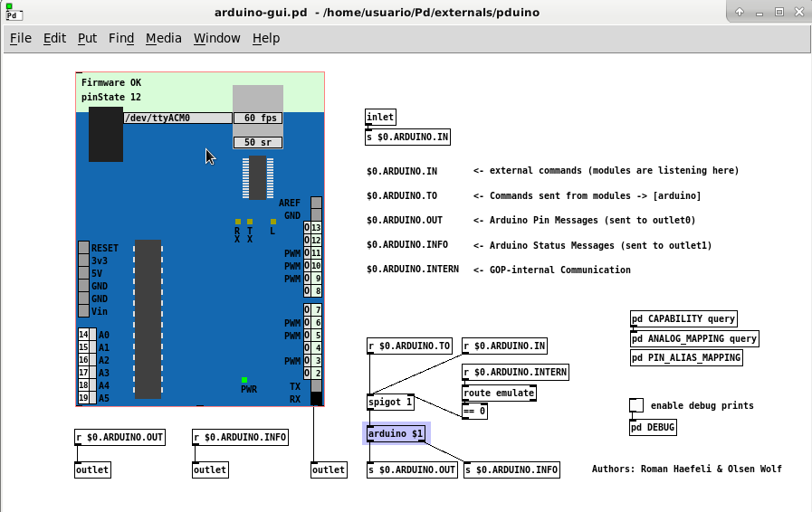
Task: Click the 60 fps number box
Action: (x=258, y=118)
